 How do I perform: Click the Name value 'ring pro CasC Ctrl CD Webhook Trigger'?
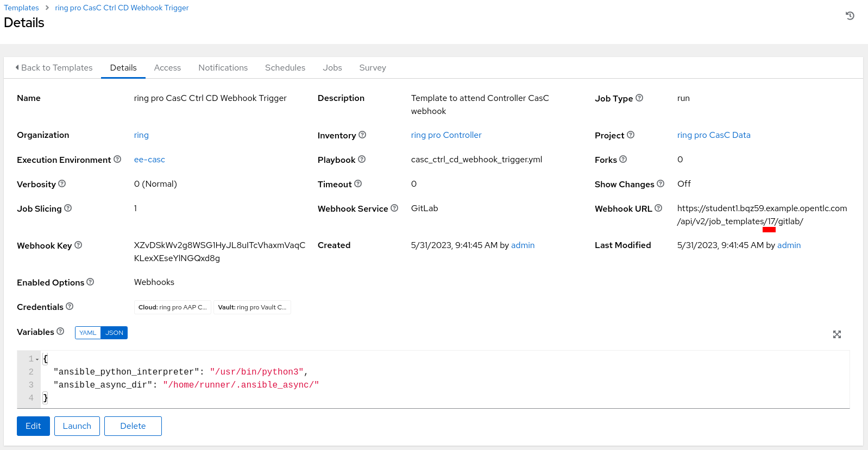[x=210, y=98]
